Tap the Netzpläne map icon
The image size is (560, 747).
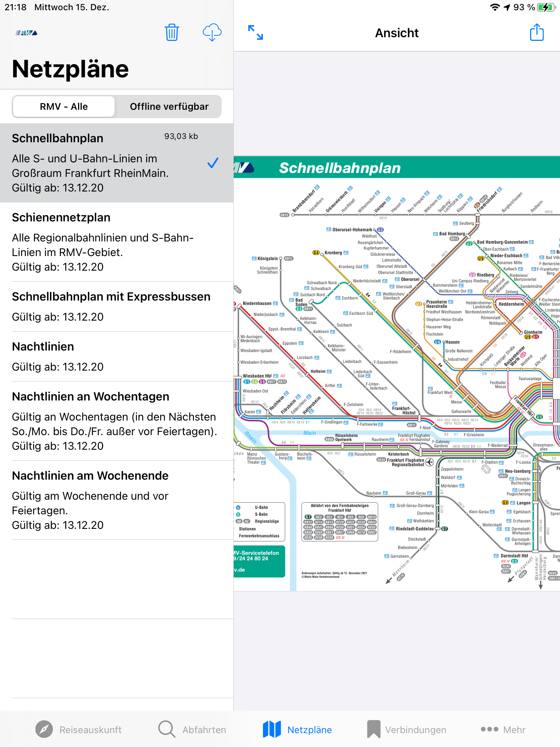pyautogui.click(x=272, y=729)
